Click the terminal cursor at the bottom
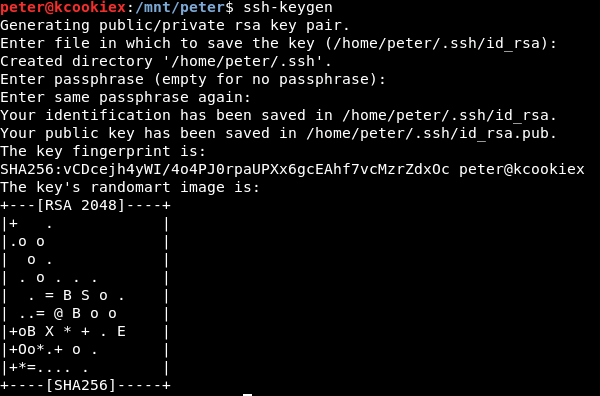600x396 pixels. (247, 394)
